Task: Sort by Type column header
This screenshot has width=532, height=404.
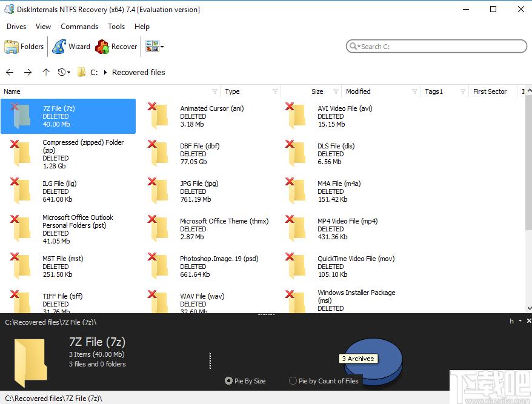Action: coord(232,91)
